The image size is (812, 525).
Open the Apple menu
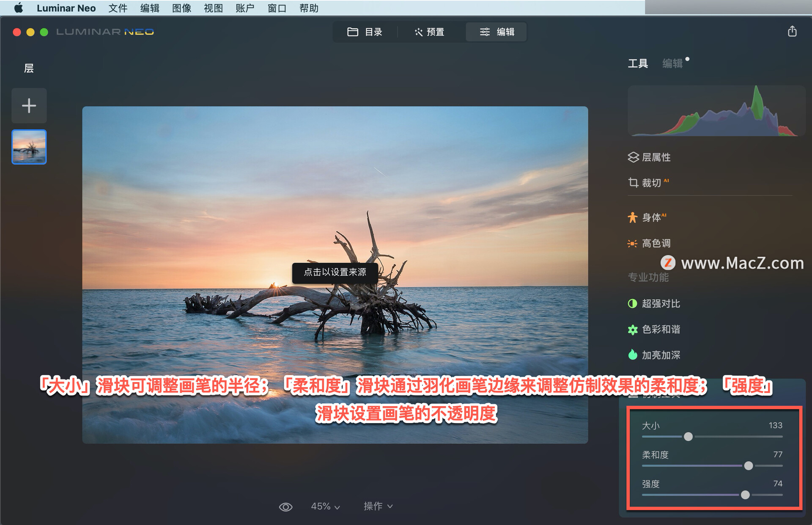(19, 8)
